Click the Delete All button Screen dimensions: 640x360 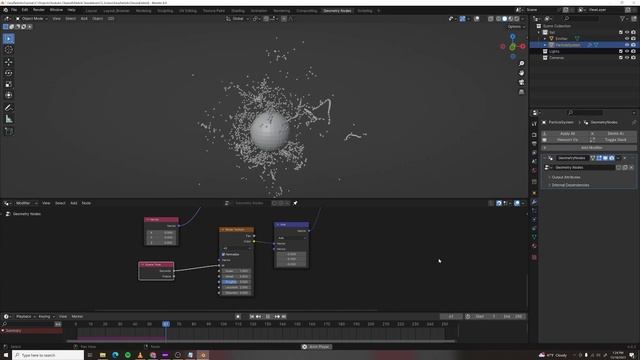tap(613, 133)
